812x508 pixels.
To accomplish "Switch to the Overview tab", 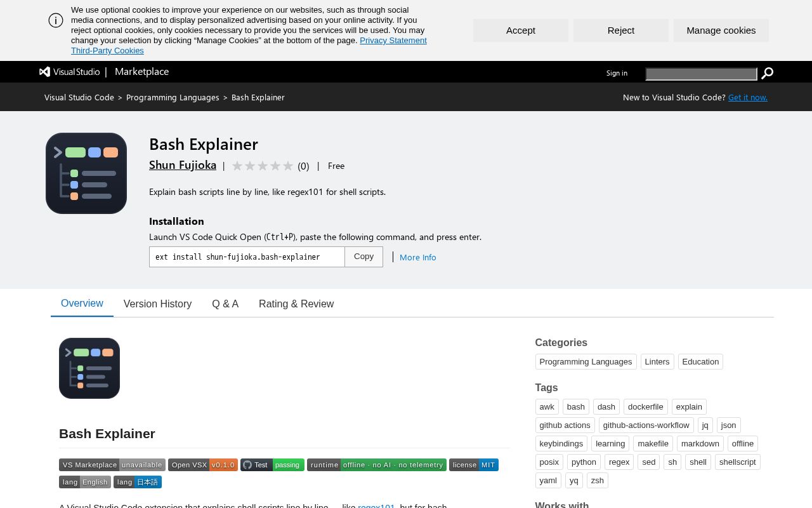I will [x=82, y=304].
